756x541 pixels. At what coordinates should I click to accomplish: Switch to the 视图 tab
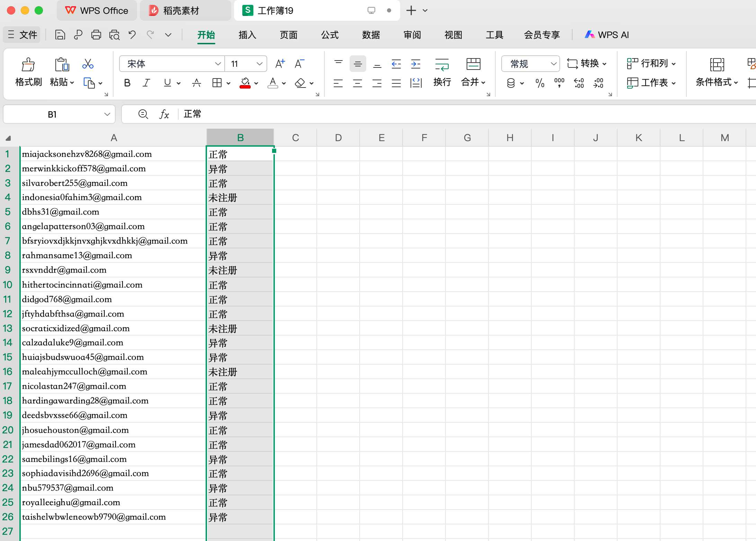point(453,35)
